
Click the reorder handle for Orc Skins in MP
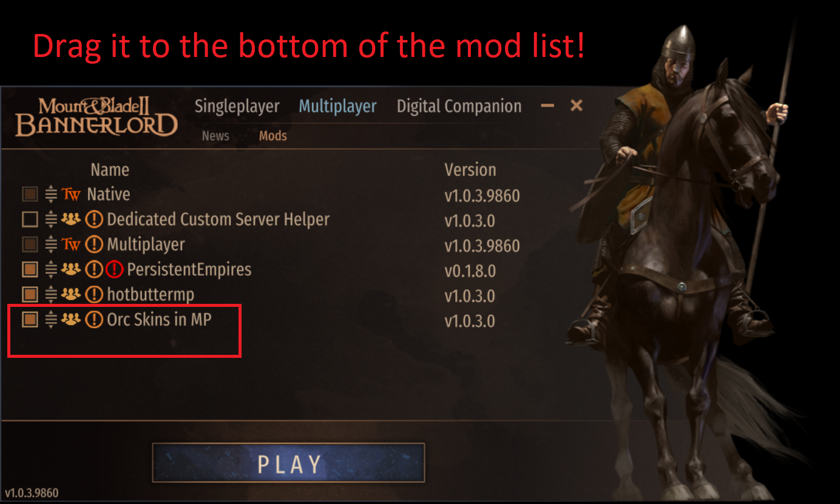pyautogui.click(x=51, y=319)
